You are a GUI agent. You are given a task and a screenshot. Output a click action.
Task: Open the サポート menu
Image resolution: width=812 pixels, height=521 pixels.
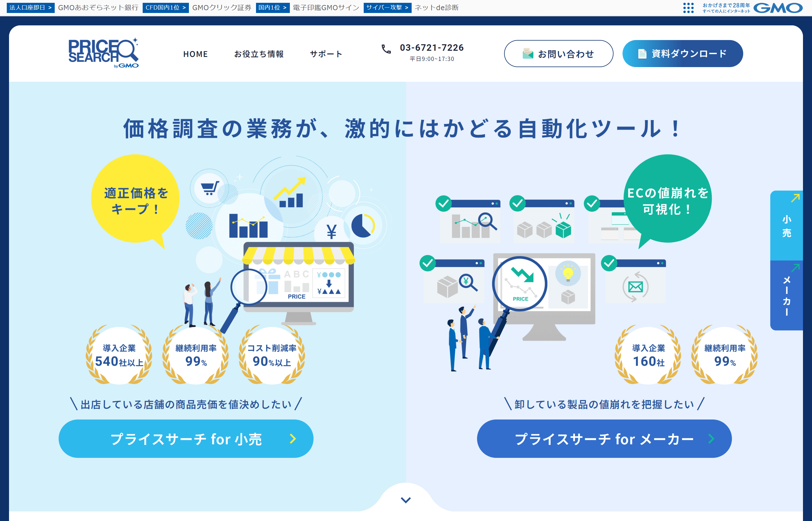point(326,54)
